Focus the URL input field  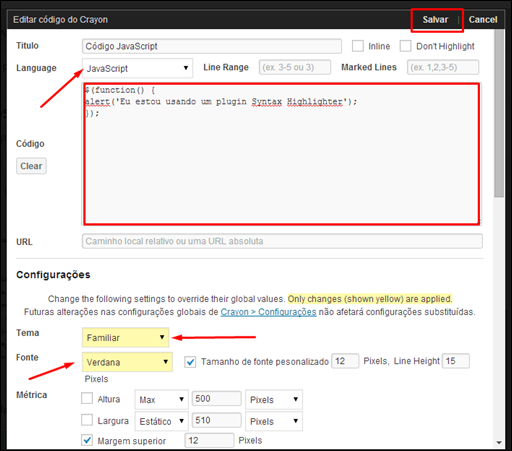(x=282, y=241)
